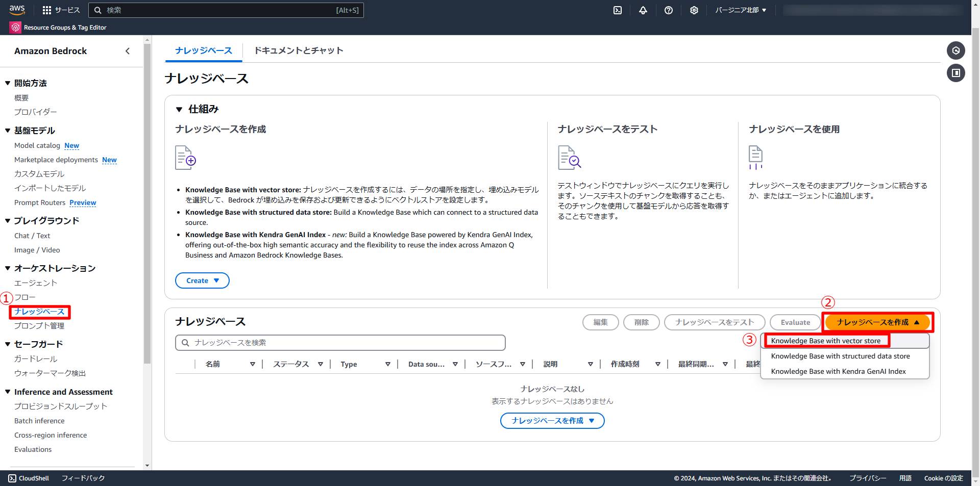Open the フィードバック link in footer

click(x=83, y=478)
